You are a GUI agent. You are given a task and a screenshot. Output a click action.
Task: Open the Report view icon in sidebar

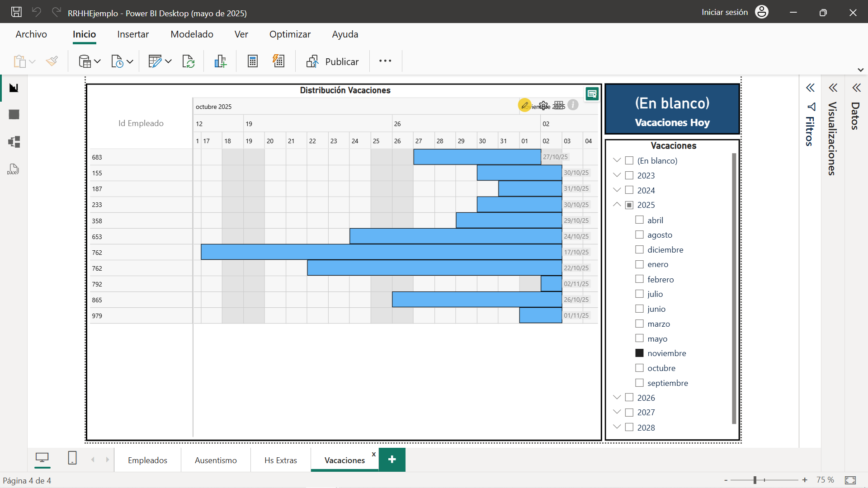pyautogui.click(x=14, y=88)
